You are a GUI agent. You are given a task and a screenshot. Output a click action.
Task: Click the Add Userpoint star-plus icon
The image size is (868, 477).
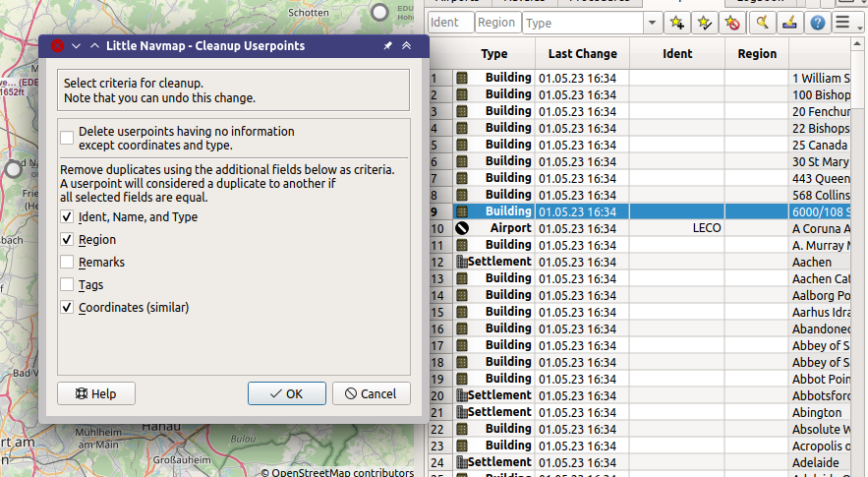tap(676, 23)
